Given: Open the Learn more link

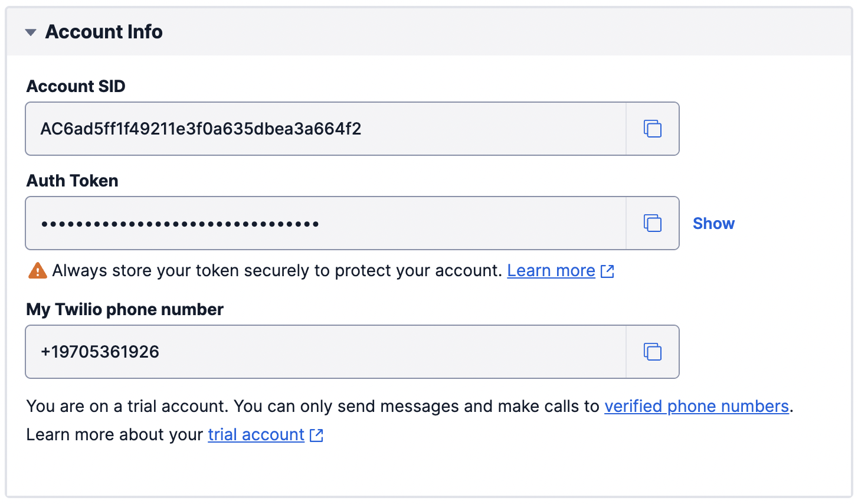Looking at the screenshot, I should coord(551,271).
